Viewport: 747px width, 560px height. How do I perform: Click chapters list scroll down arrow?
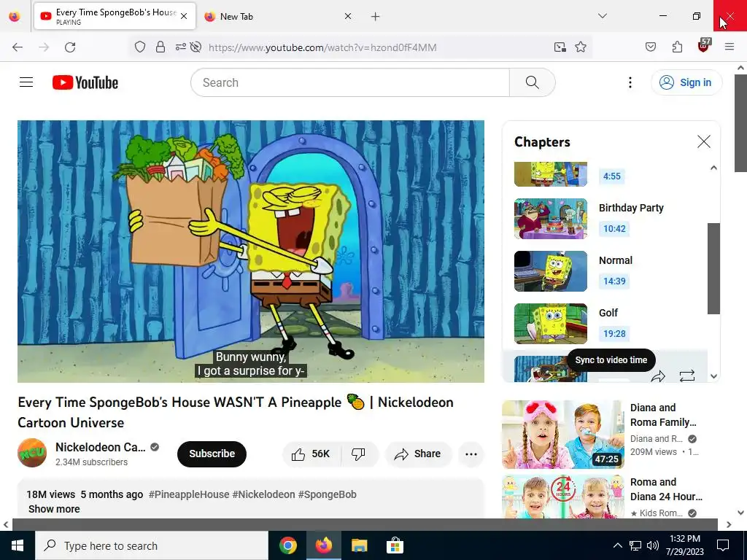(713, 376)
